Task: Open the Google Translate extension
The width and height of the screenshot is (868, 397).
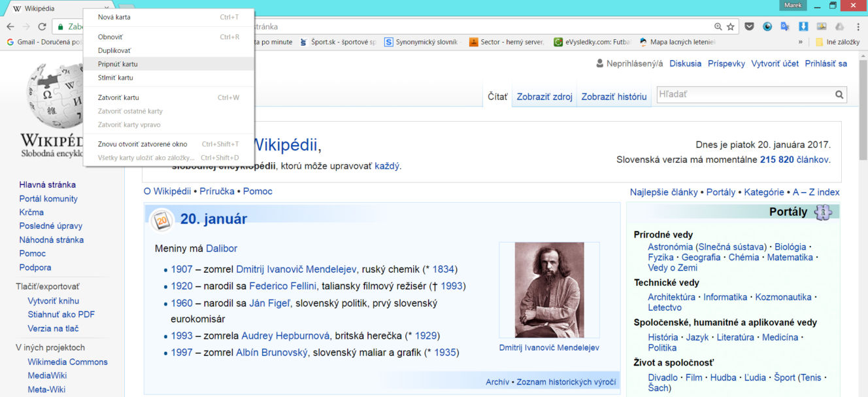Action: [x=785, y=27]
